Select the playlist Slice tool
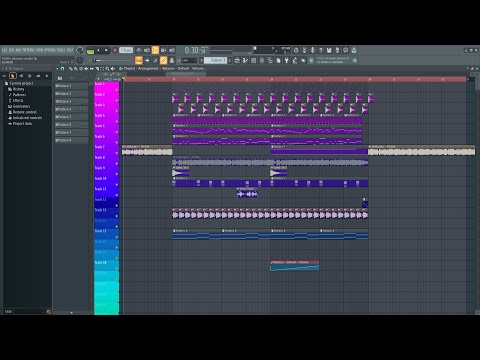480x360 pixels. tap(97, 69)
